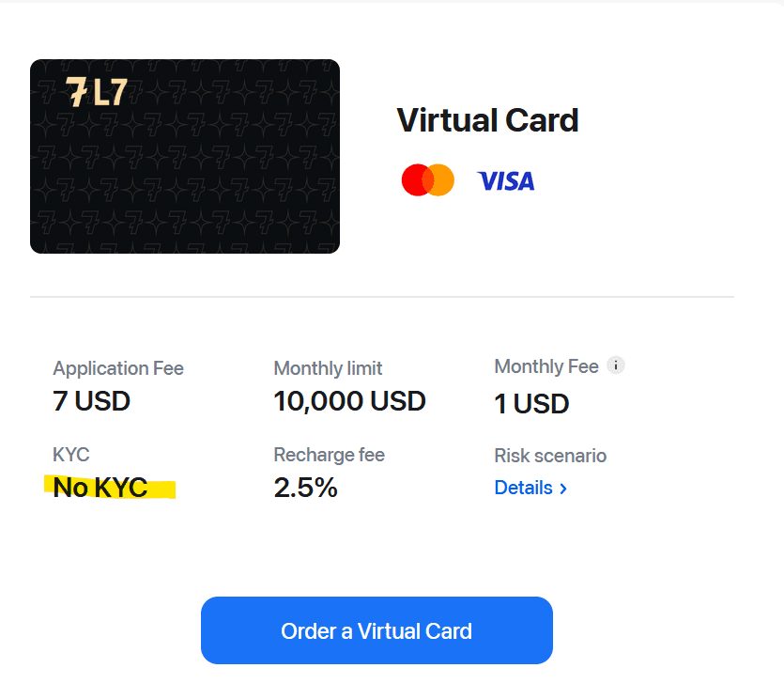This screenshot has width=784, height=699.
Task: Select the KYC section label
Action: [70, 455]
